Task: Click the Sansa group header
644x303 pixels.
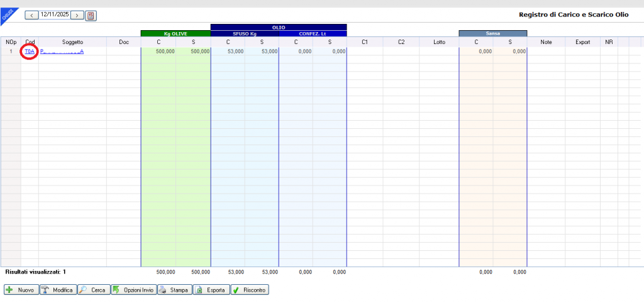Action: (x=493, y=34)
